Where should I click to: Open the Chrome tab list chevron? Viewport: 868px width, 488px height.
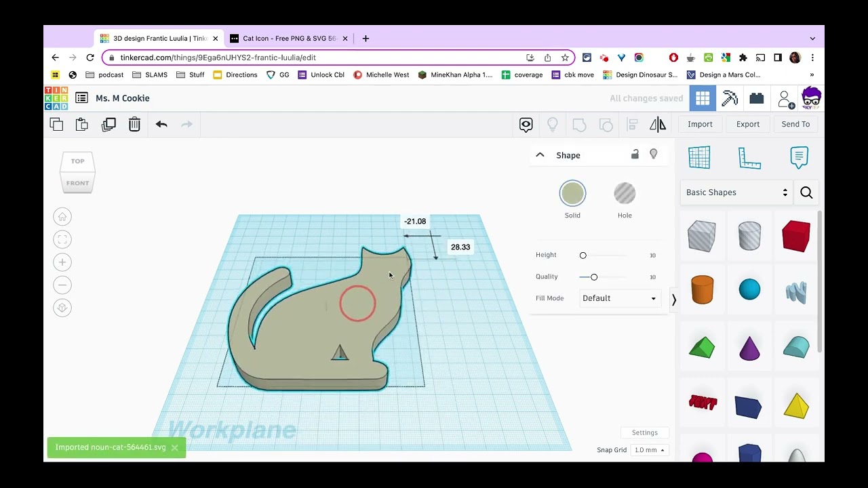[x=812, y=39]
